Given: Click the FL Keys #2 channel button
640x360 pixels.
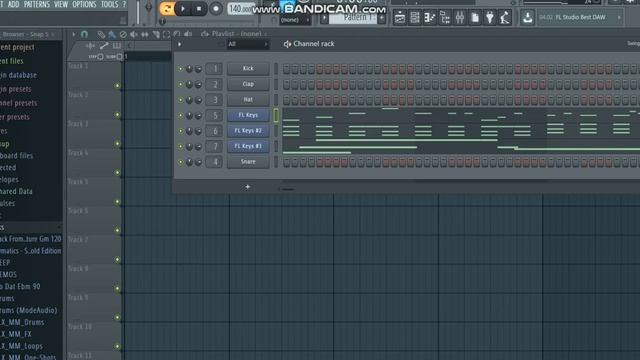Looking at the screenshot, I should tap(248, 131).
